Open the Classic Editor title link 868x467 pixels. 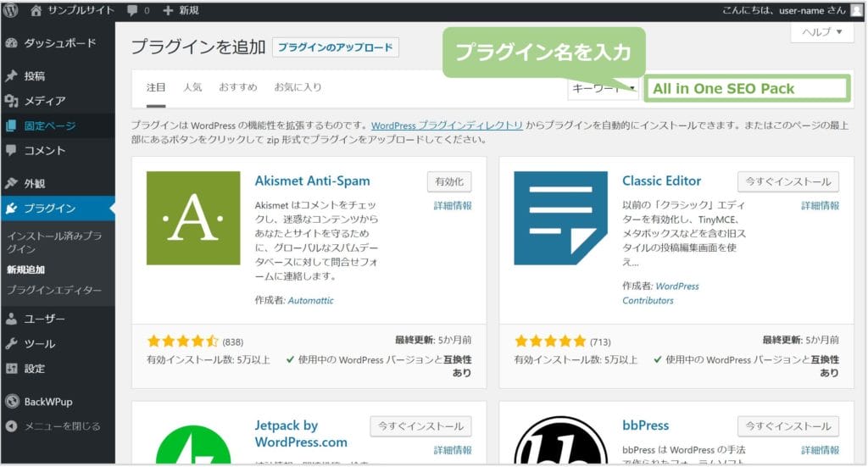click(x=661, y=181)
